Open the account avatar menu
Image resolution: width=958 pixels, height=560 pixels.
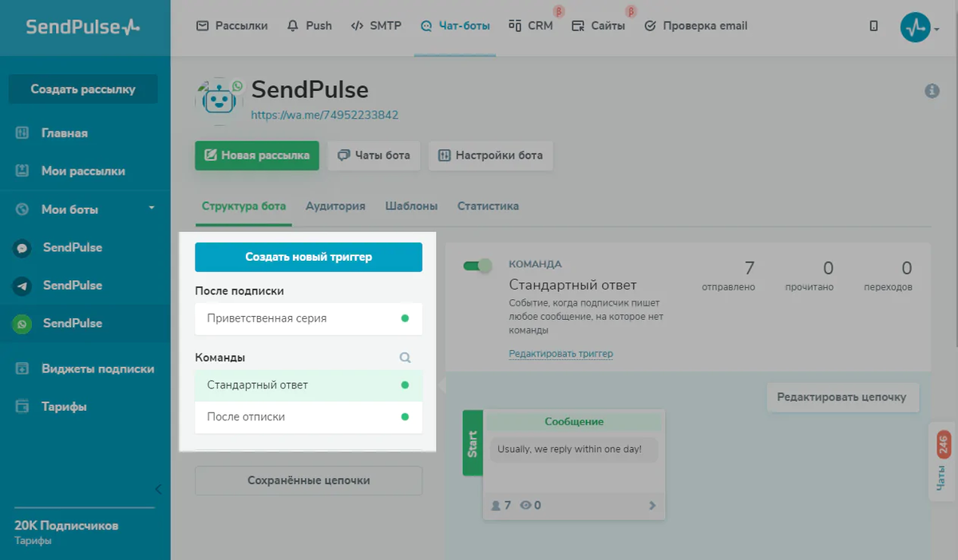[920, 26]
